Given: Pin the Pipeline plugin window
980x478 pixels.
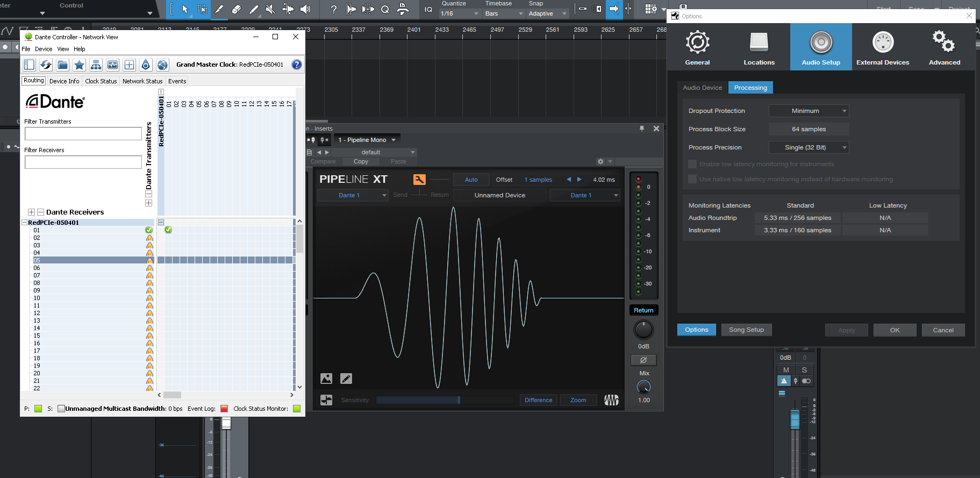Looking at the screenshot, I should coord(642,129).
